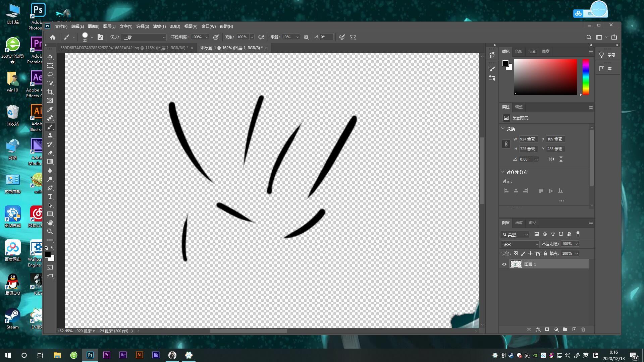Open the 滤镜(T) menu
644x362 pixels.
(x=159, y=26)
